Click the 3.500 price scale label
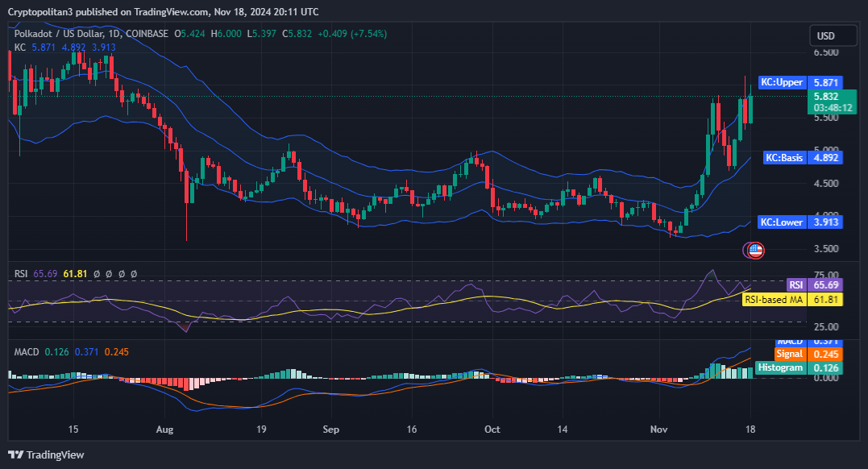 pos(826,249)
